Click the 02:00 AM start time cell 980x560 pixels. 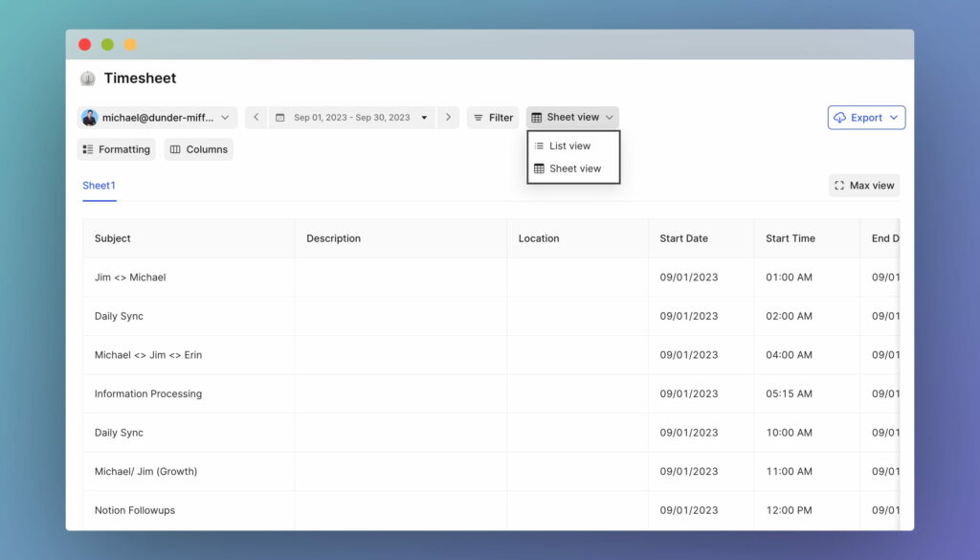pyautogui.click(x=807, y=316)
